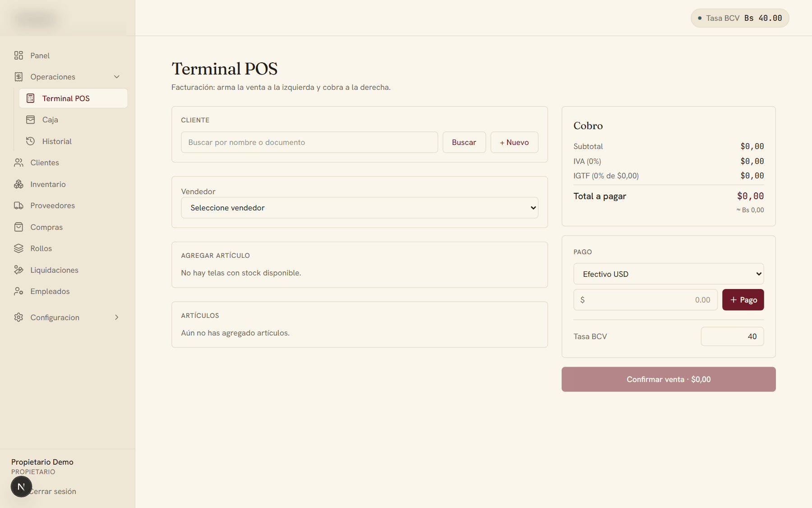This screenshot has width=812, height=508.
Task: Click the Propietario Demo user name
Action: tap(42, 462)
